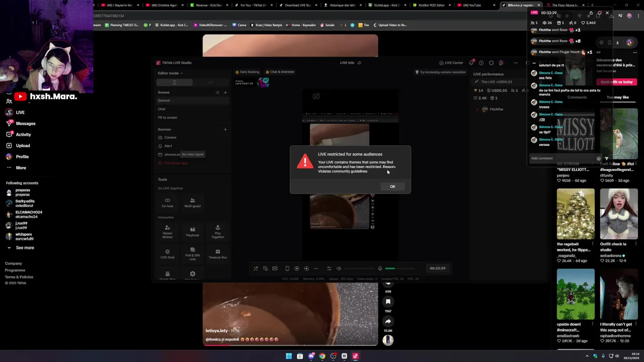The width and height of the screenshot is (644, 362).
Task: Open the Daily Ranking tab
Action: (247, 72)
